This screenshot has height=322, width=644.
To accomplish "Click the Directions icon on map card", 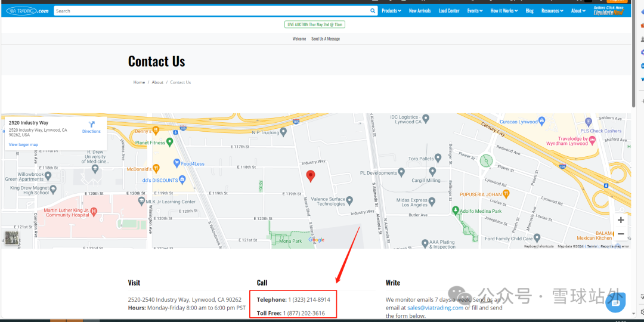I will tap(91, 125).
